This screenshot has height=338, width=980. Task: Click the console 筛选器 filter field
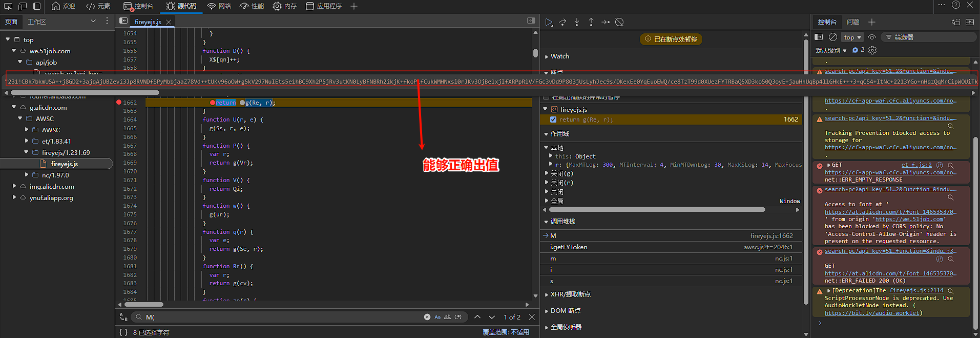click(928, 37)
